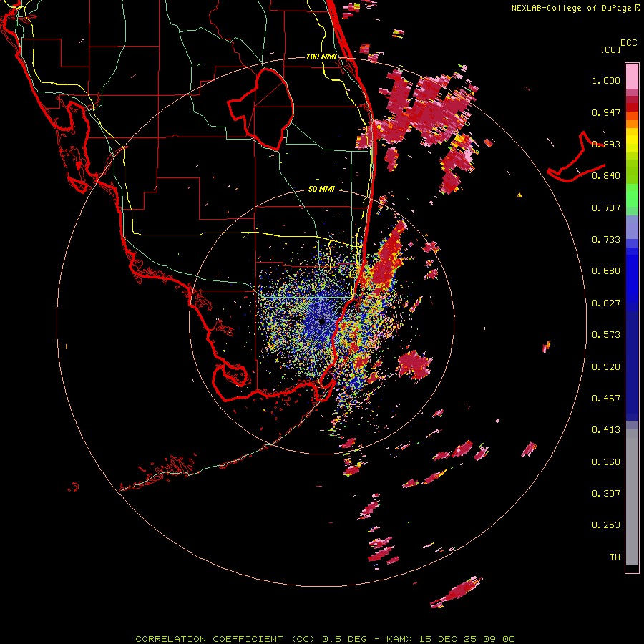Click the 0.627 color scale value
This screenshot has height=644, width=644.
point(606,303)
